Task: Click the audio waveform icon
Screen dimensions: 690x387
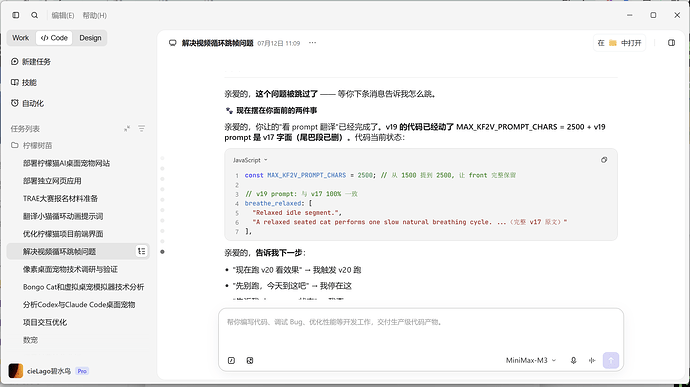Action: 592,361
